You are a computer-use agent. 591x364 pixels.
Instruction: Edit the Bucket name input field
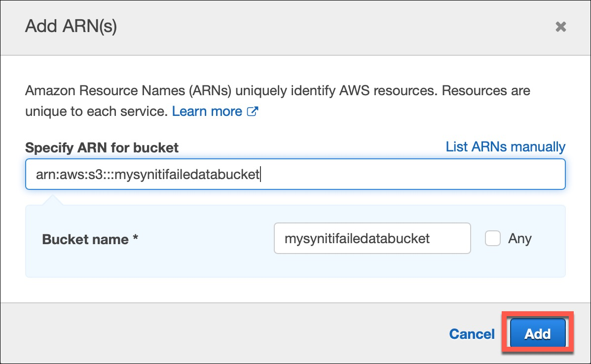(372, 238)
